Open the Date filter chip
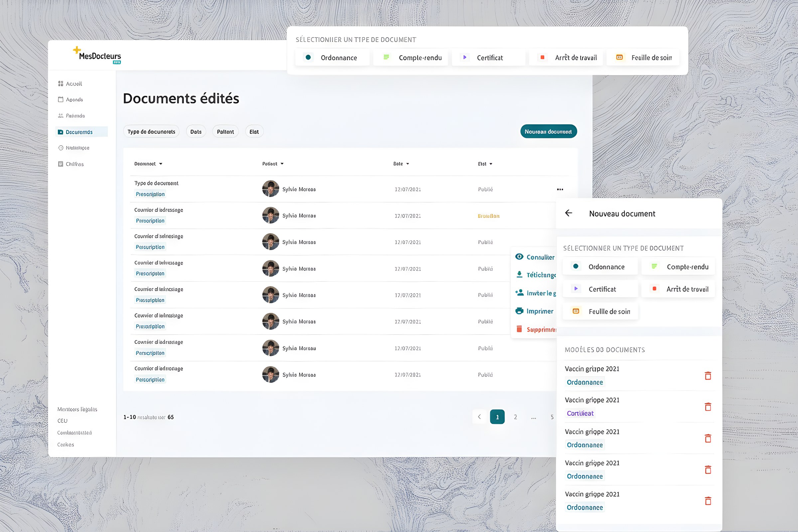The width and height of the screenshot is (798, 532). click(196, 132)
